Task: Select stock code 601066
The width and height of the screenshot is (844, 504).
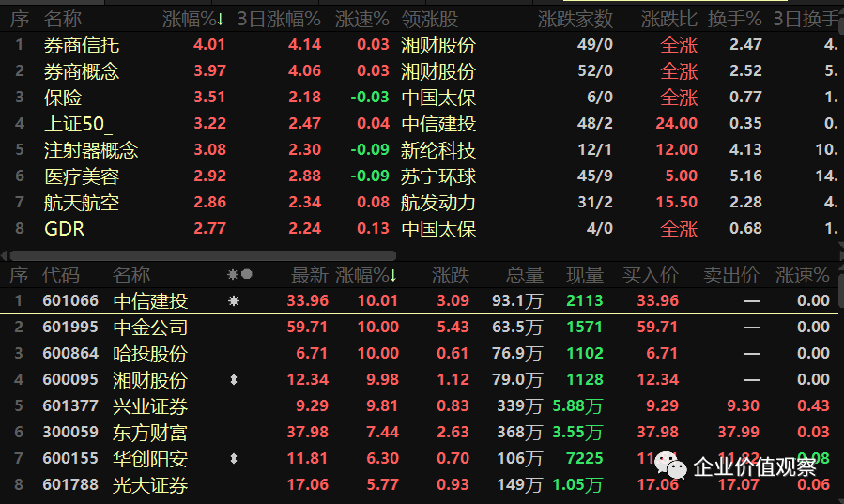Action: (x=70, y=300)
